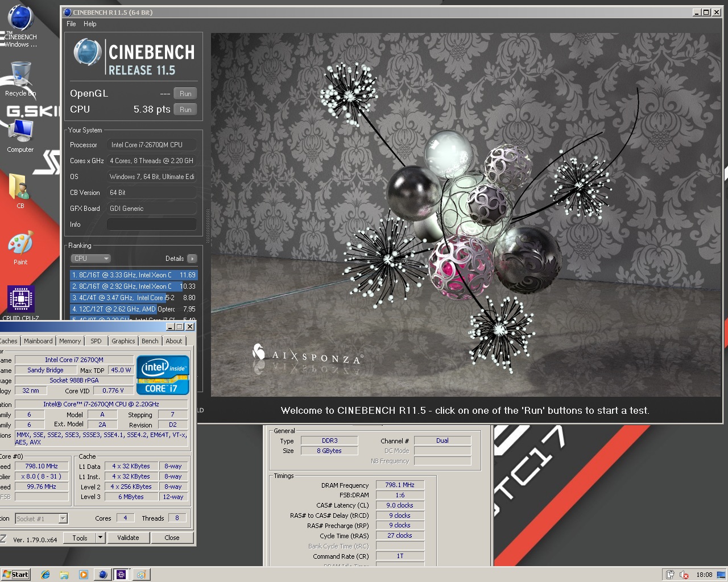Run the OpenGL benchmark
The image size is (728, 582).
pyautogui.click(x=185, y=94)
